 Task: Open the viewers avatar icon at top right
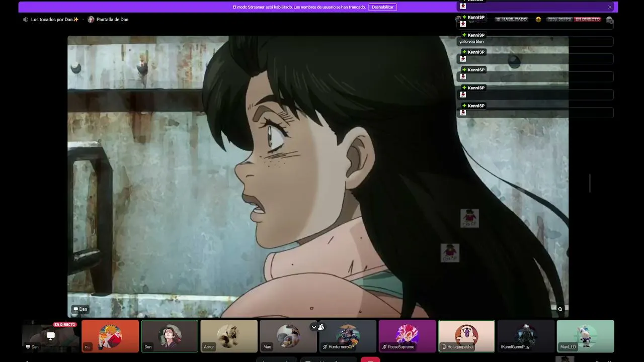(609, 20)
